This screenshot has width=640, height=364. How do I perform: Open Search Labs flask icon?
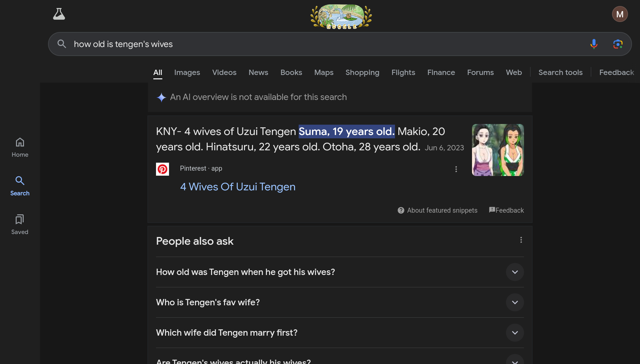click(x=59, y=14)
